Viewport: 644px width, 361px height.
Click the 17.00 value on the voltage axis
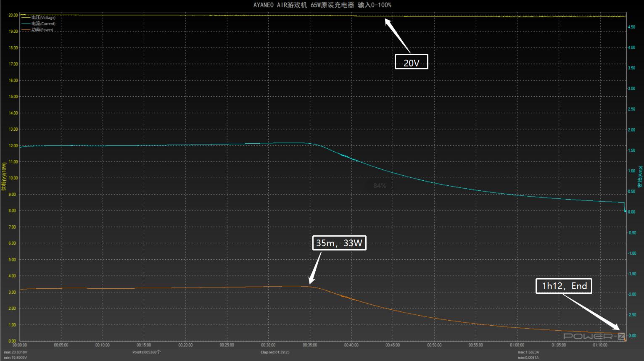tap(13, 64)
